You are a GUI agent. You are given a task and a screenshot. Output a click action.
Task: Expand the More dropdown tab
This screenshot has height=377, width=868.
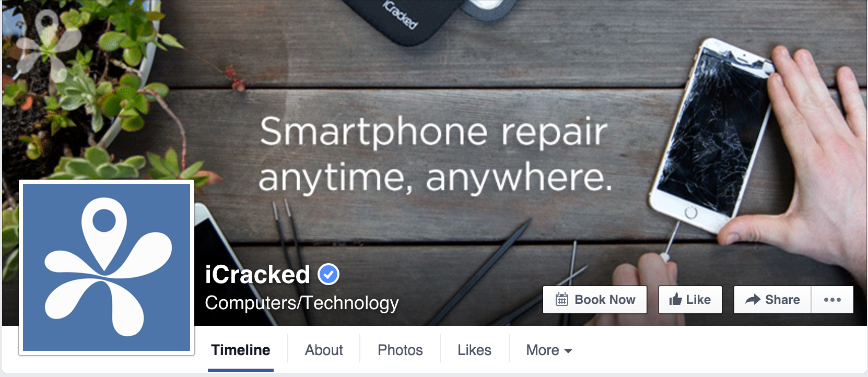click(x=549, y=350)
